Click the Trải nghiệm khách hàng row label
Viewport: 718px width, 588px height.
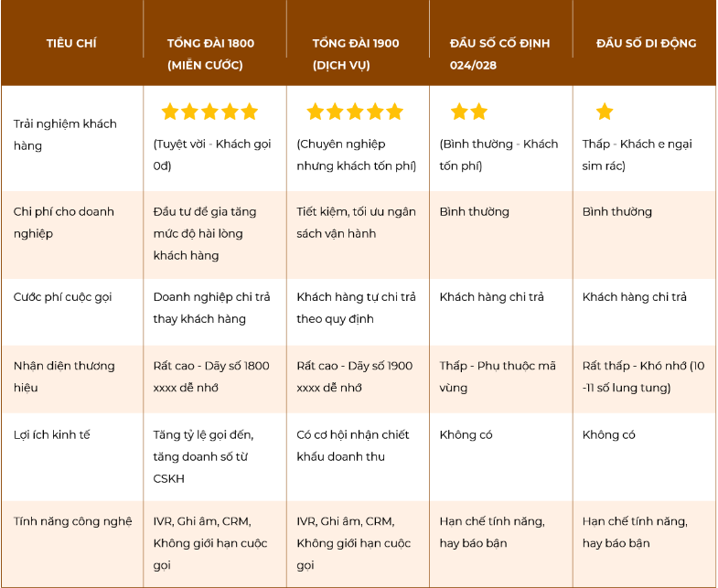tap(65, 134)
